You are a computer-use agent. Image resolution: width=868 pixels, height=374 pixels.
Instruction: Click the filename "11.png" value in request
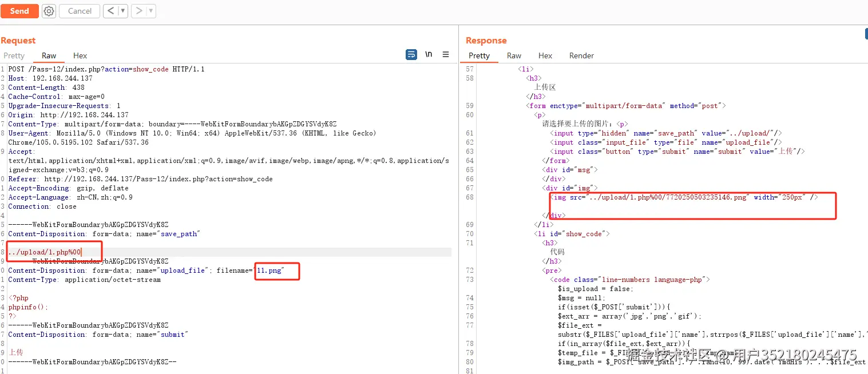pyautogui.click(x=270, y=270)
